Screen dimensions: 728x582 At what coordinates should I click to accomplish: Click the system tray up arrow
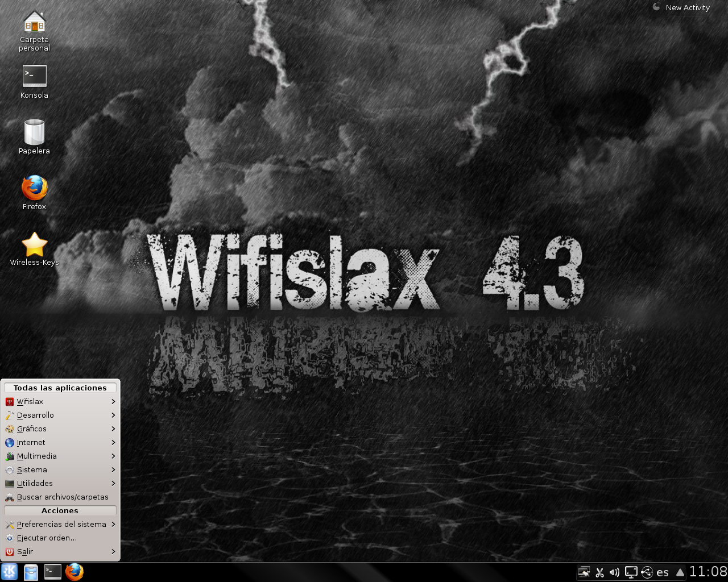pos(680,572)
